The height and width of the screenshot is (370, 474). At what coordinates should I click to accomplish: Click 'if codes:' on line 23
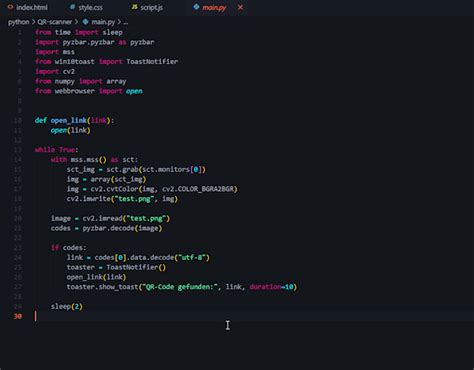coord(69,248)
